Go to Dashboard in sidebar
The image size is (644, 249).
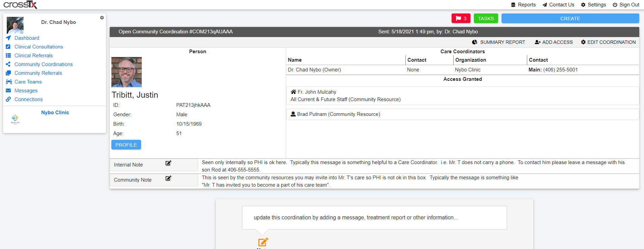pos(27,38)
